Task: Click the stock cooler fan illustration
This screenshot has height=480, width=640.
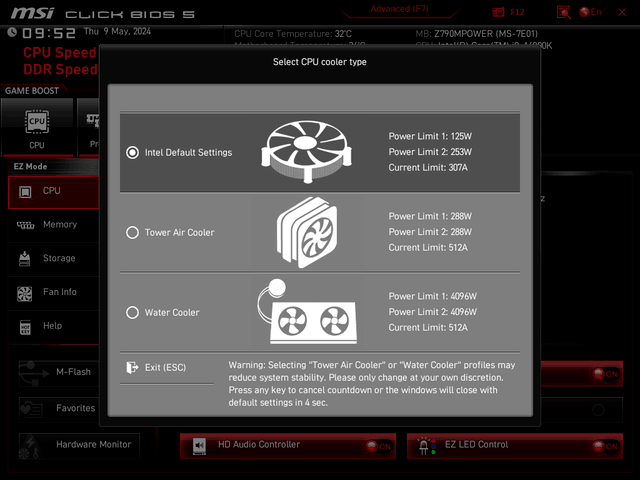Action: tap(307, 151)
